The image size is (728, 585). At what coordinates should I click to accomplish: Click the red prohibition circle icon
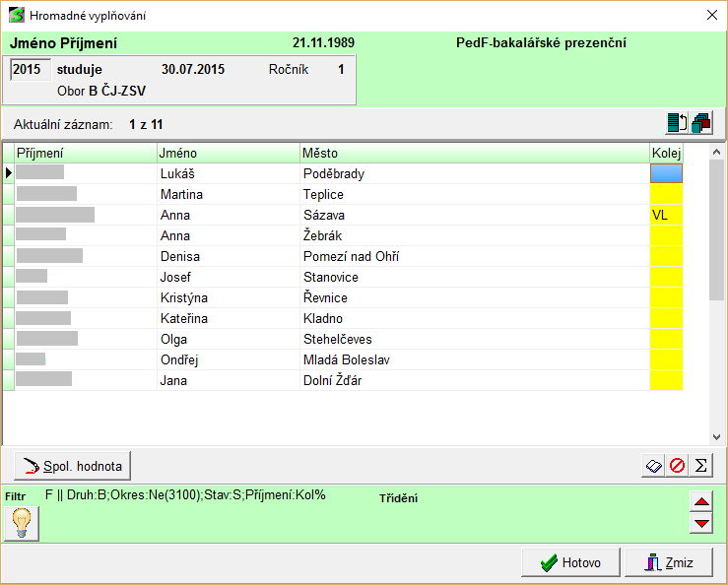tap(678, 465)
